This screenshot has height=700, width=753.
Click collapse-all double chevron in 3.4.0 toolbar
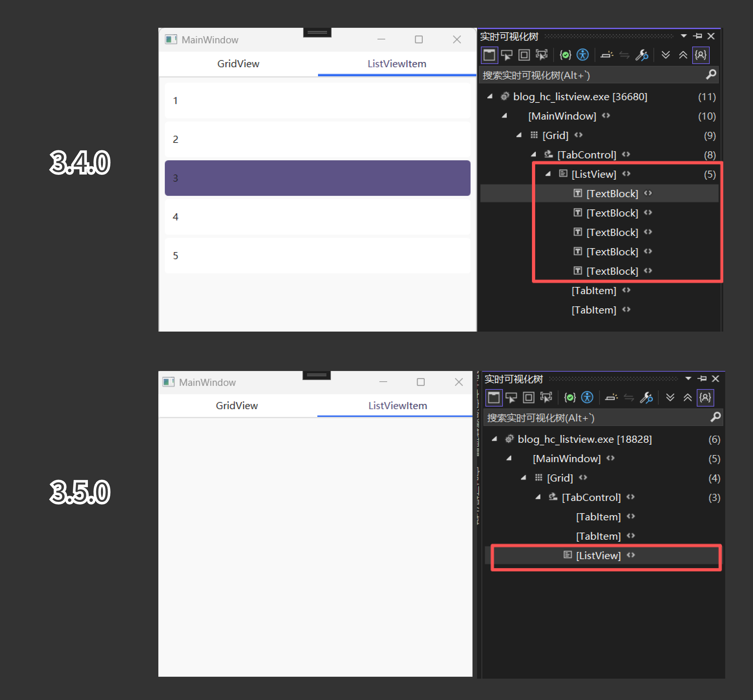click(683, 55)
